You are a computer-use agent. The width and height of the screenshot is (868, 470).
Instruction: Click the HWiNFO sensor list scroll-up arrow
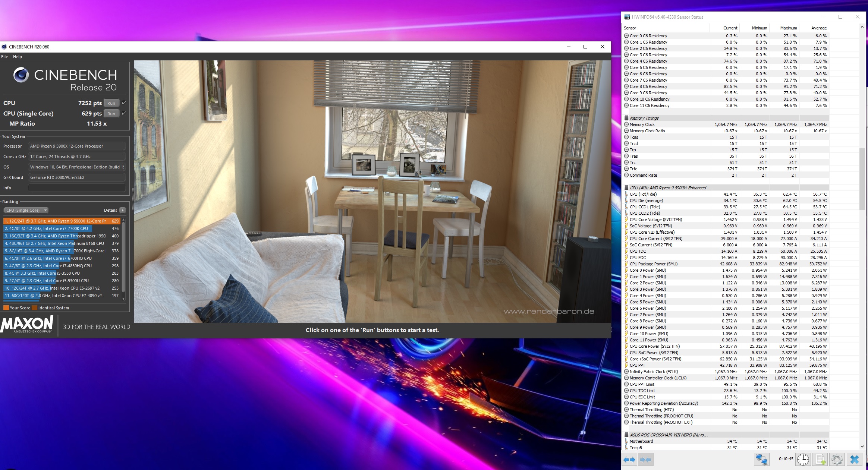(862, 27)
